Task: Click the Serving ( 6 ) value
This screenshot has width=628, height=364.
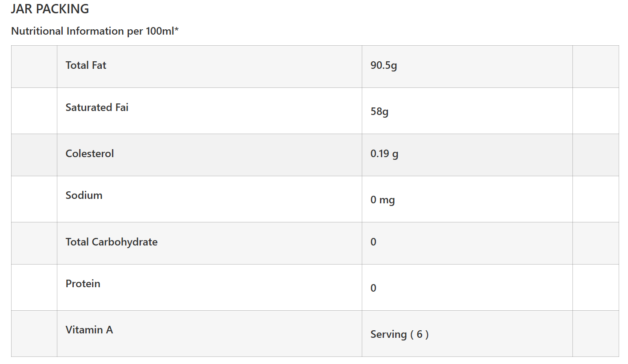Action: [x=400, y=334]
